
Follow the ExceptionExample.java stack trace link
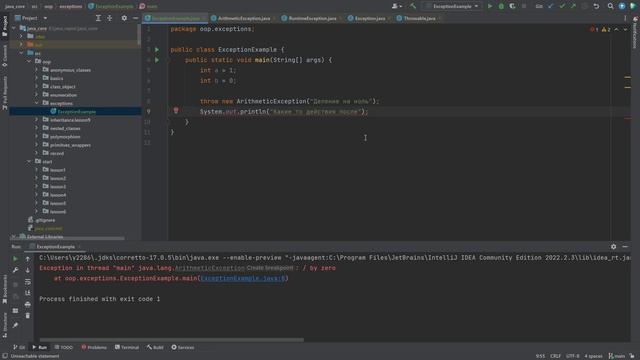(x=243, y=278)
